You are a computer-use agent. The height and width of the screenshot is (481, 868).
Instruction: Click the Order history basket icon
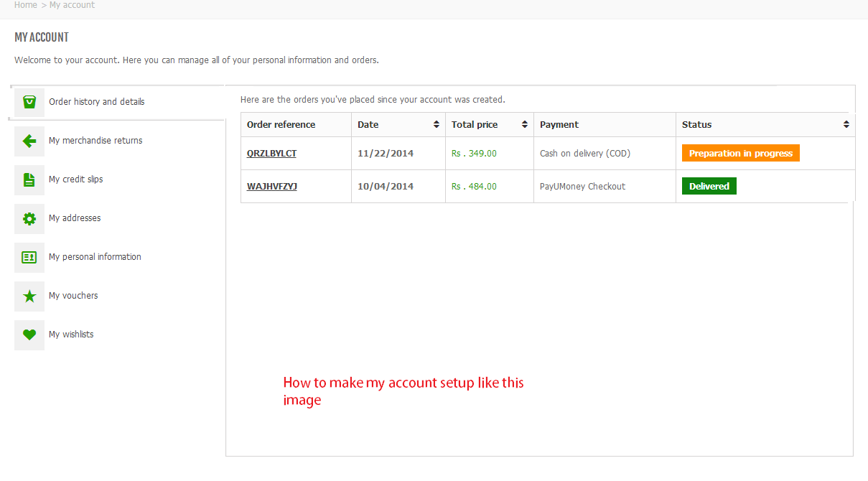[29, 102]
